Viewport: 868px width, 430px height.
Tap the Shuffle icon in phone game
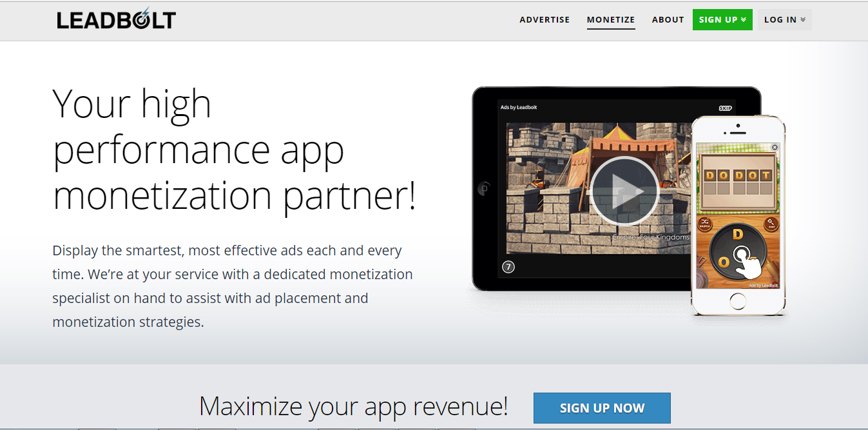[x=704, y=224]
